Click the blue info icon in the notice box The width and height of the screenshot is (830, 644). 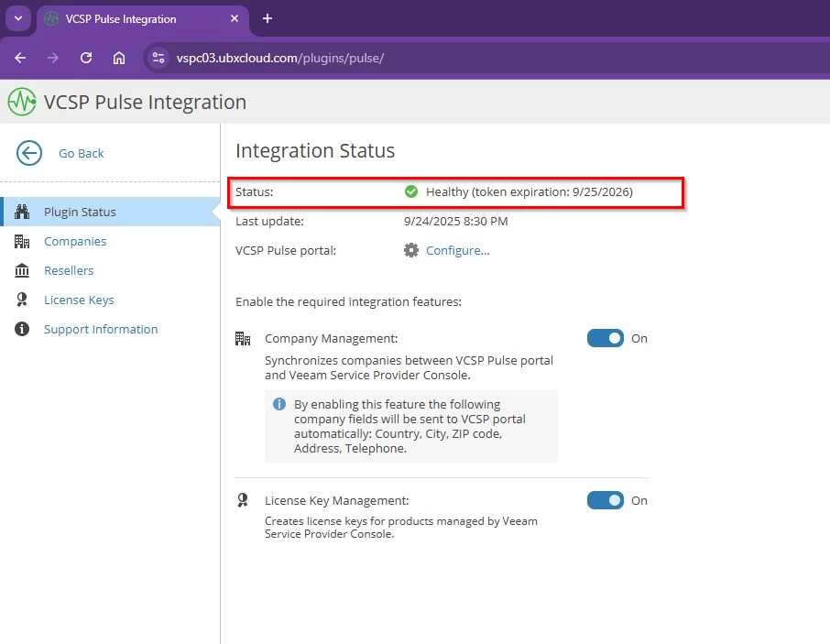click(x=279, y=404)
